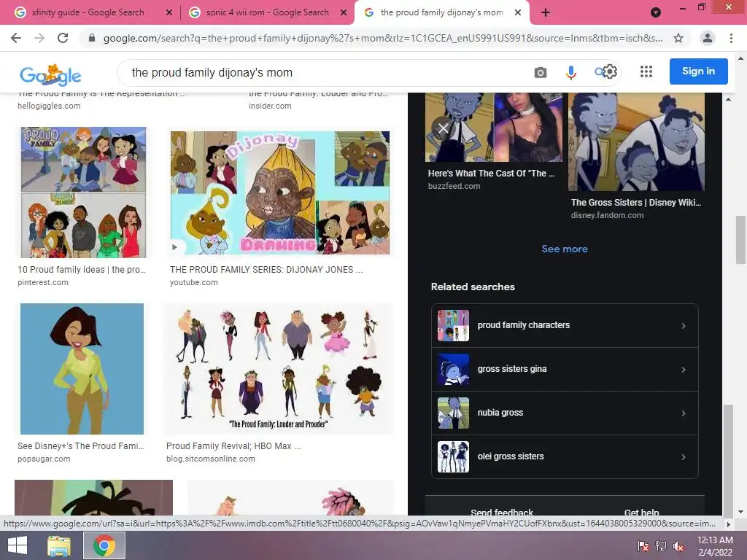Start voice search with microphone icon

(x=570, y=72)
